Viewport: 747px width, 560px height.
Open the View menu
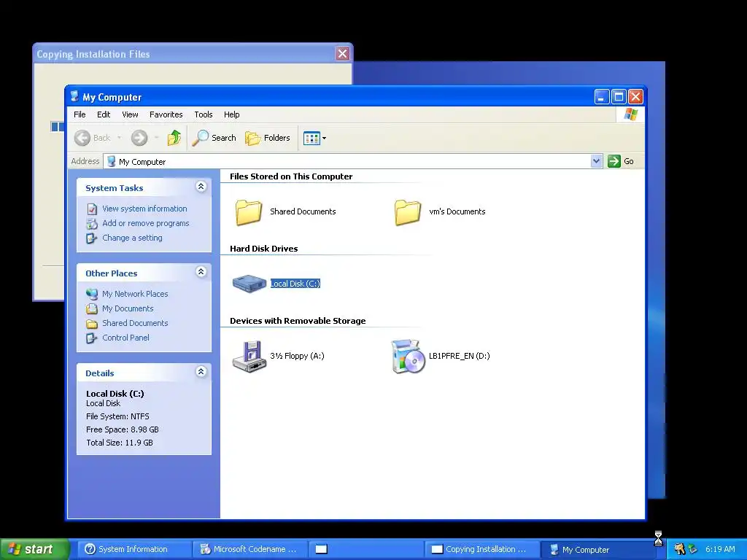click(x=130, y=114)
